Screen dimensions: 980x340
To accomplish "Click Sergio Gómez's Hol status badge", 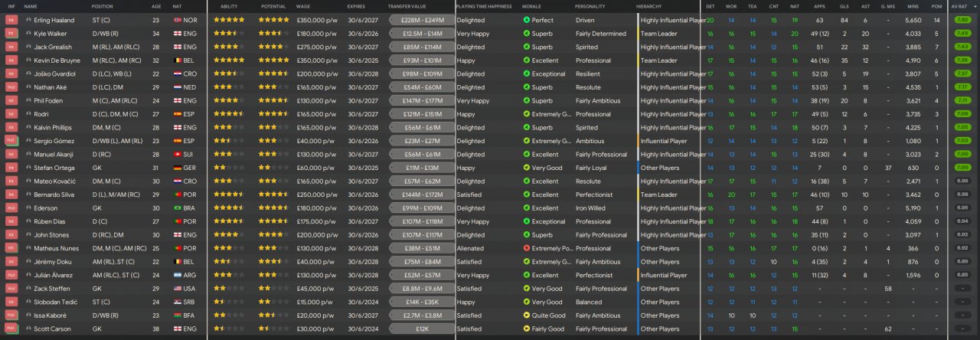I will click(11, 141).
